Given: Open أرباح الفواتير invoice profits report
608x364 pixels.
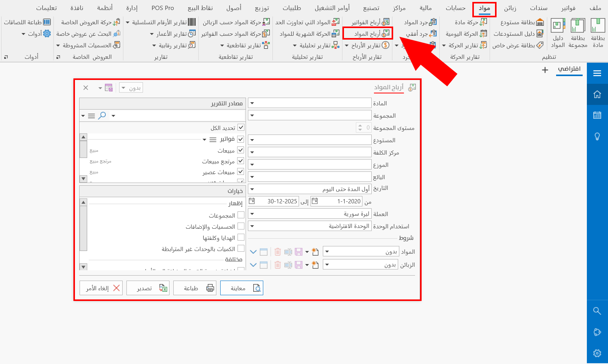Looking at the screenshot, I should (x=370, y=22).
